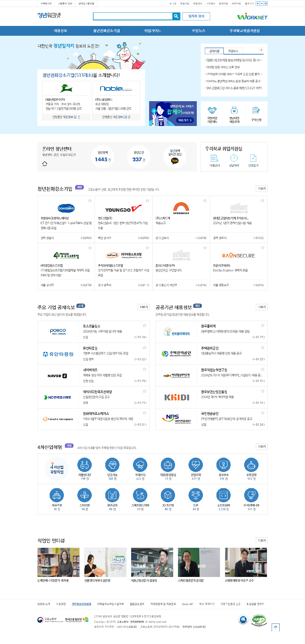Click the WORKNET logo
Viewport: 305px width, 644px height.
click(252, 17)
